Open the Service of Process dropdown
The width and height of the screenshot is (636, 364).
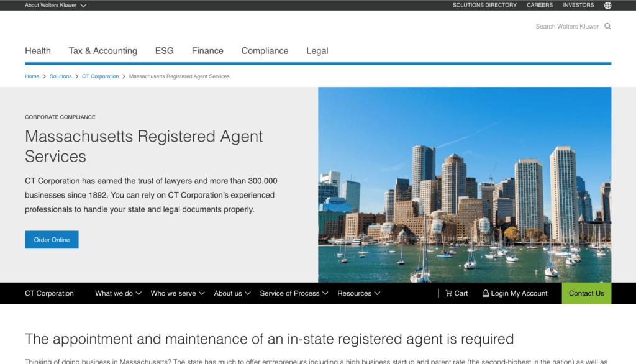[x=294, y=293]
